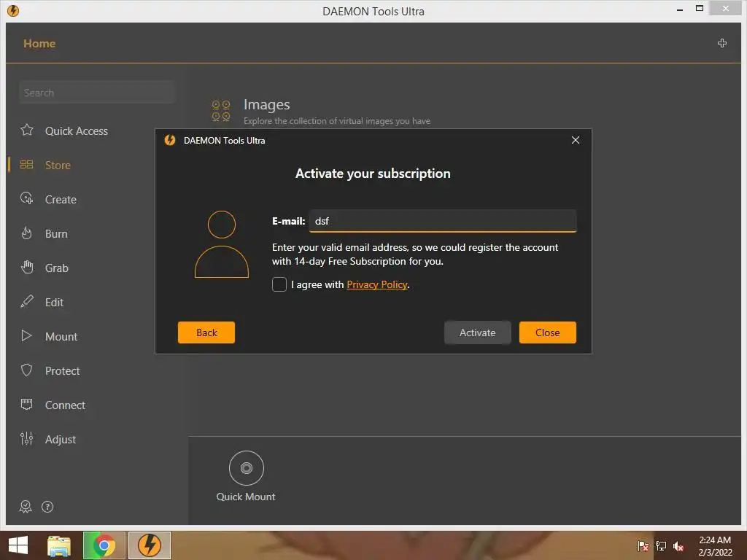This screenshot has width=747, height=560.
Task: Minimize the DAEMON Tools Ultra window
Action: tap(680, 9)
